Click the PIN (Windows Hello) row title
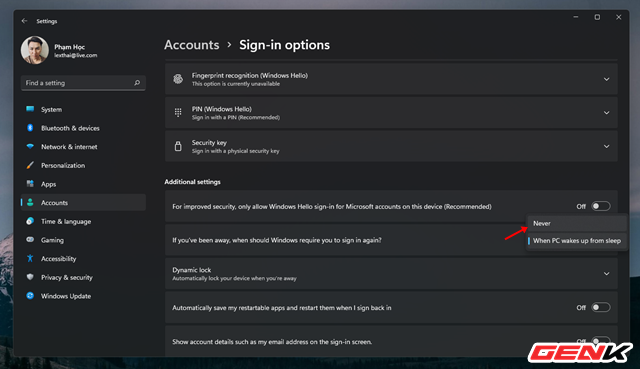This screenshot has width=640, height=369. [x=222, y=109]
